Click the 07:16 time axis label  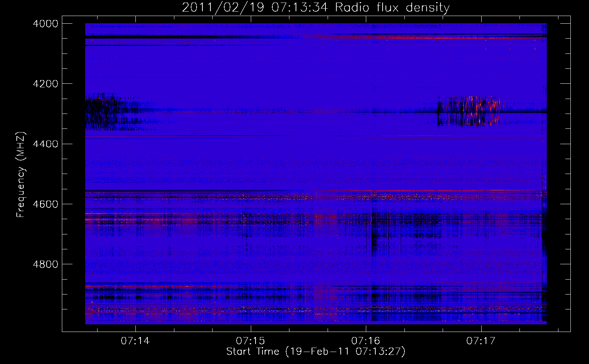[365, 341]
